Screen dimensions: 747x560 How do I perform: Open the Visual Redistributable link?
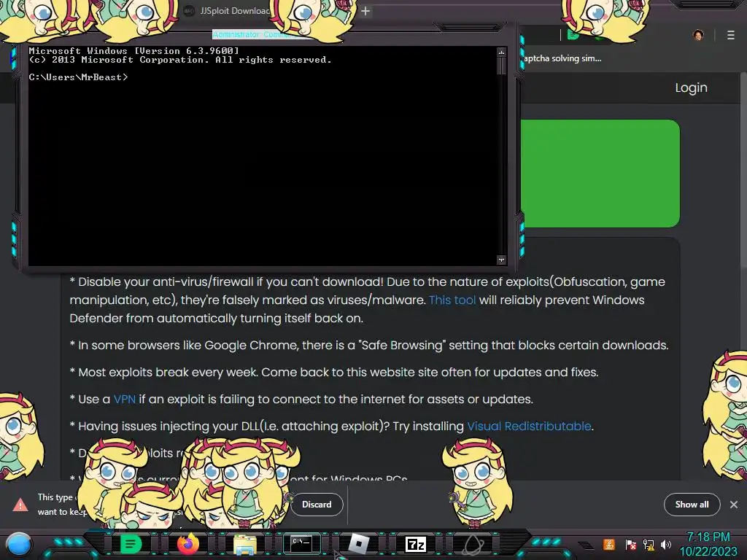point(529,426)
